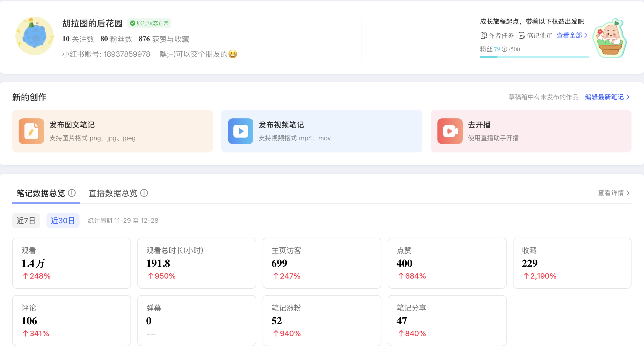Switch to the 笔记数据总览 tab
Image resolution: width=644 pixels, height=352 pixels.
(x=41, y=193)
